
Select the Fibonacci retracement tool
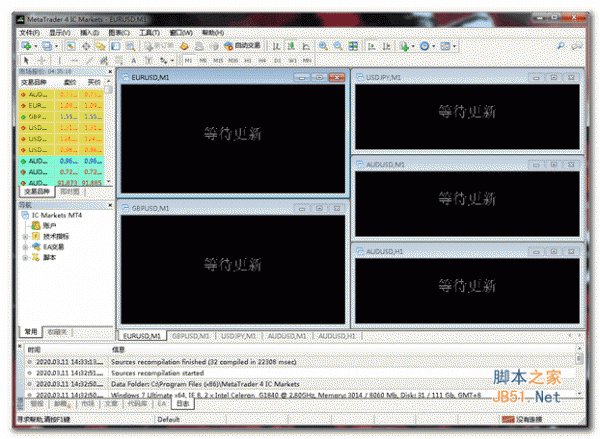119,60
